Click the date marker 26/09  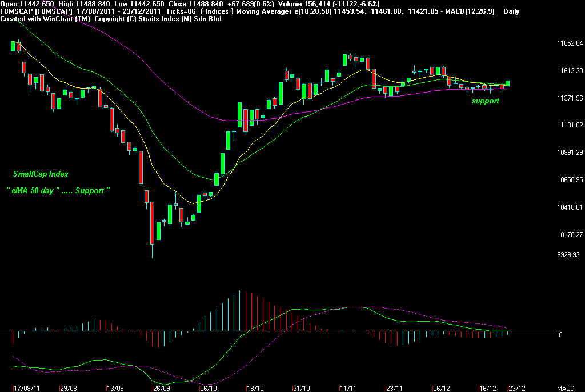(x=162, y=388)
